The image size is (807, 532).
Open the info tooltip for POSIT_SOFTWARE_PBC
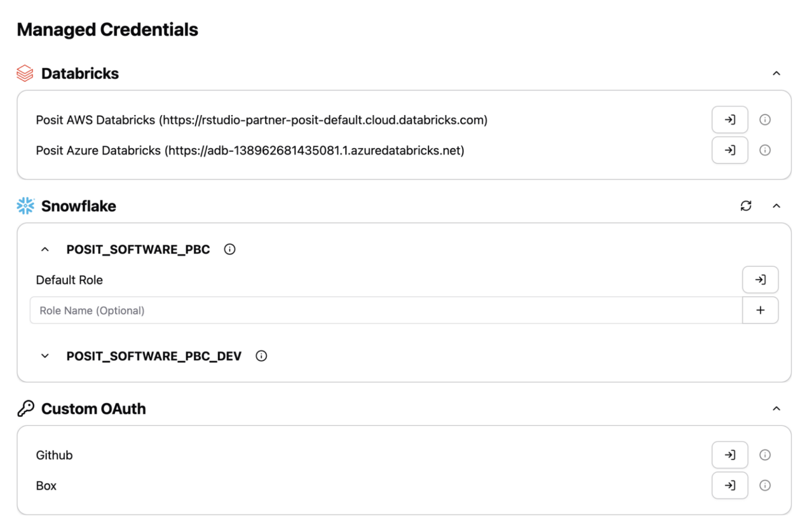(230, 249)
